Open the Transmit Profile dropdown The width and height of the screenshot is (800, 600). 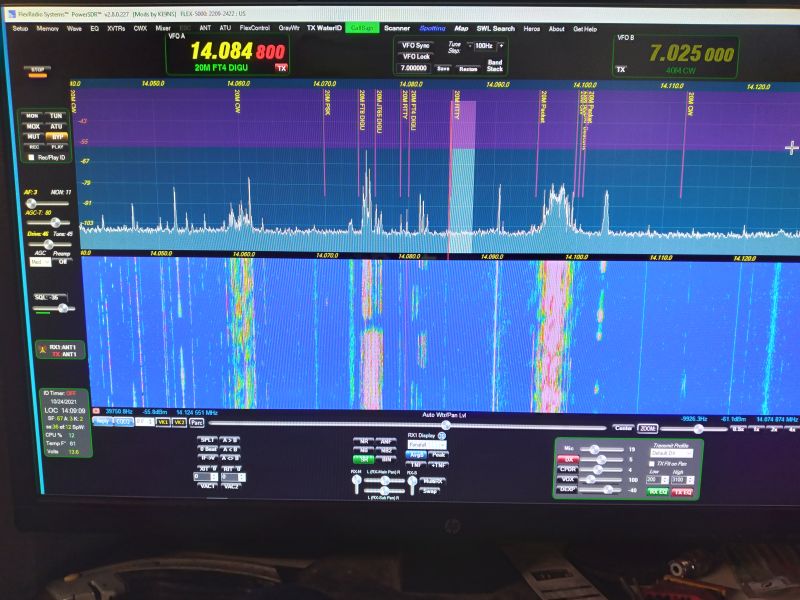point(671,454)
